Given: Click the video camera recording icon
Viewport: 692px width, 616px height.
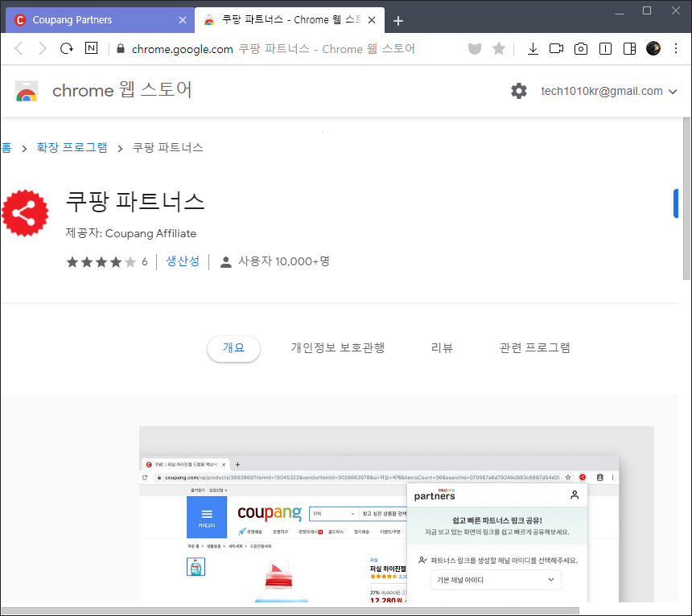Looking at the screenshot, I should 556,48.
